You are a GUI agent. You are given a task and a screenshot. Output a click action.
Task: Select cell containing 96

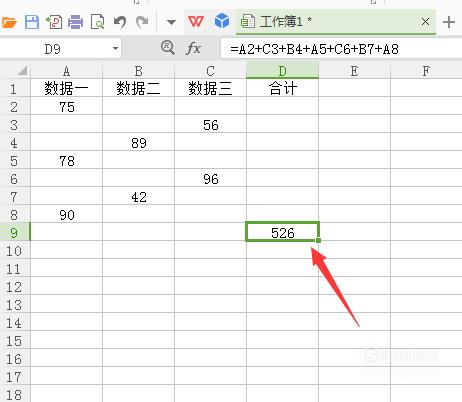pos(210,179)
